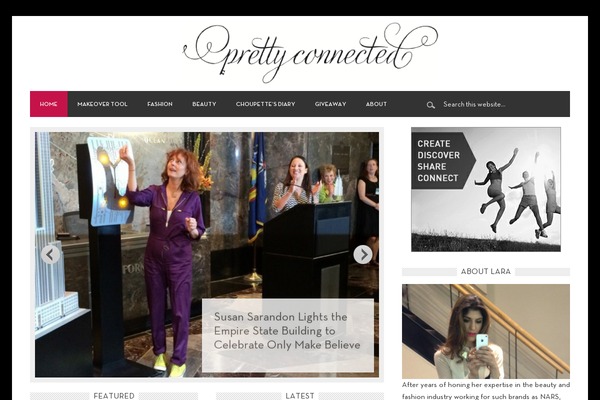Open Choupette's Diary section

(x=266, y=104)
